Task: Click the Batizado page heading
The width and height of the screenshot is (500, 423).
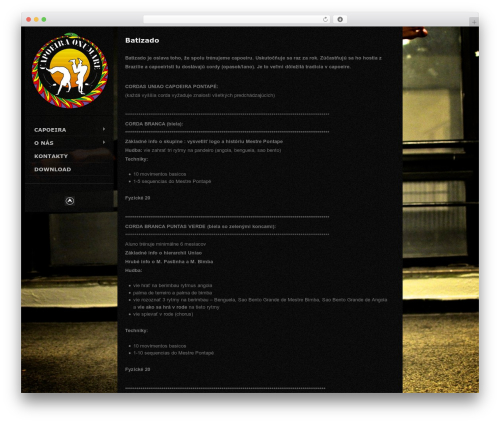Action: pos(142,40)
